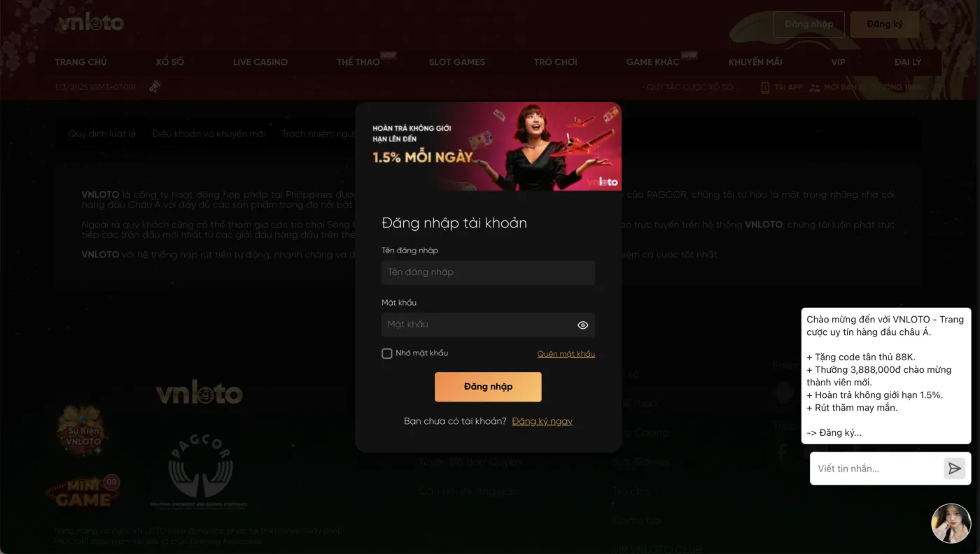Go to the Khuyến Mãi menu item
This screenshot has width=980, height=554.
[x=755, y=62]
